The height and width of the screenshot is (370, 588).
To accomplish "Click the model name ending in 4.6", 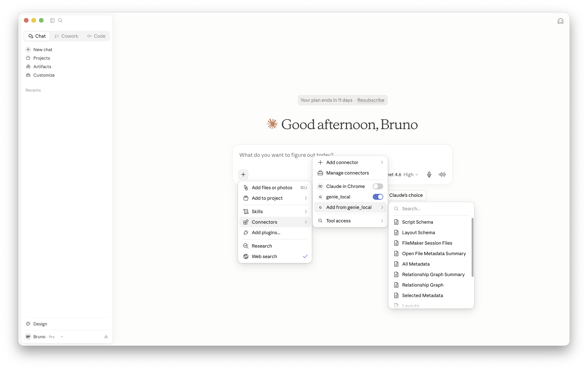I will point(394,175).
